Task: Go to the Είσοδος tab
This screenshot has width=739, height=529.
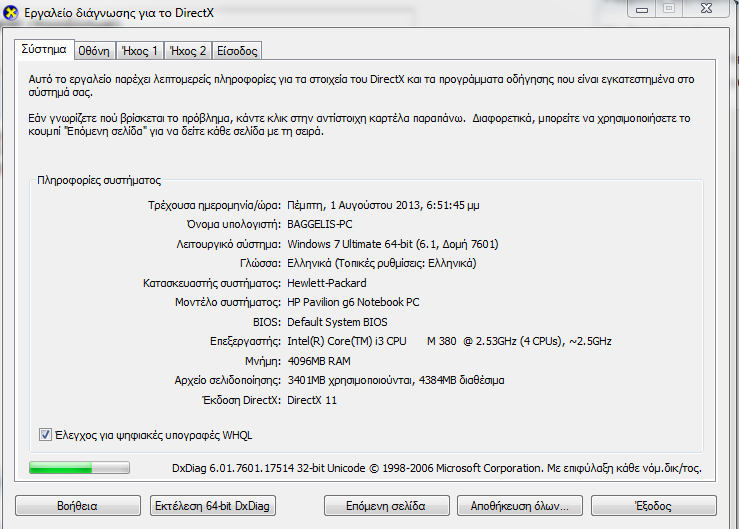Action: (237, 51)
